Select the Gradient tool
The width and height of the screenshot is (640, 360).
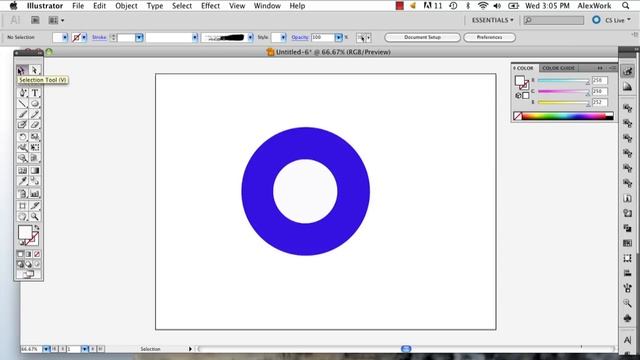(35, 171)
